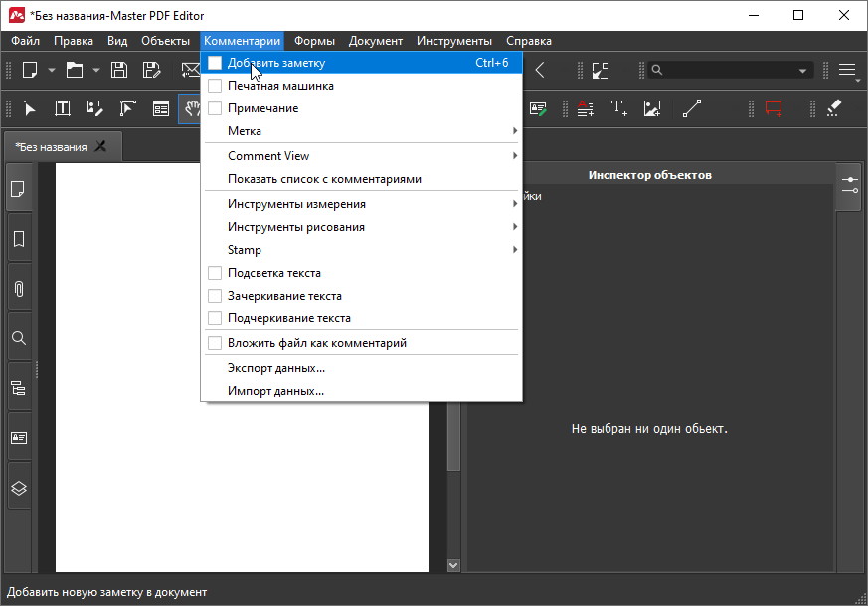Open the Bookmarks sidebar panel

(x=19, y=239)
